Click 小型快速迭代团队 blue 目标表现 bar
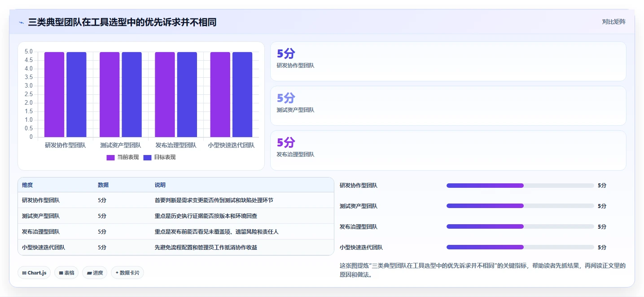644x297 pixels. tap(242, 94)
